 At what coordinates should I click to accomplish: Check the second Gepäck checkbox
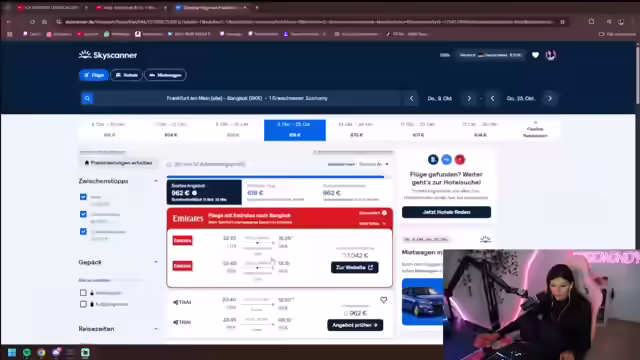83,304
